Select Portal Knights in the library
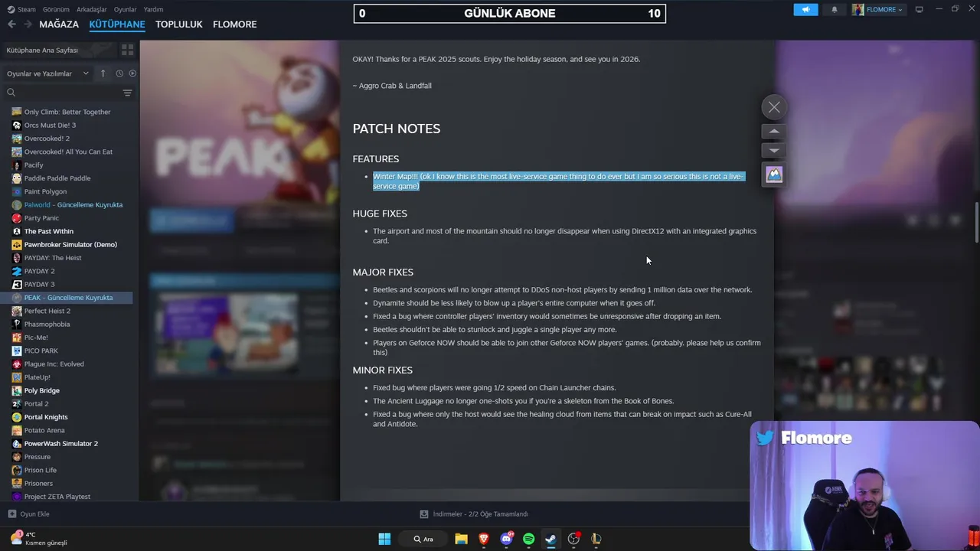 (x=46, y=417)
